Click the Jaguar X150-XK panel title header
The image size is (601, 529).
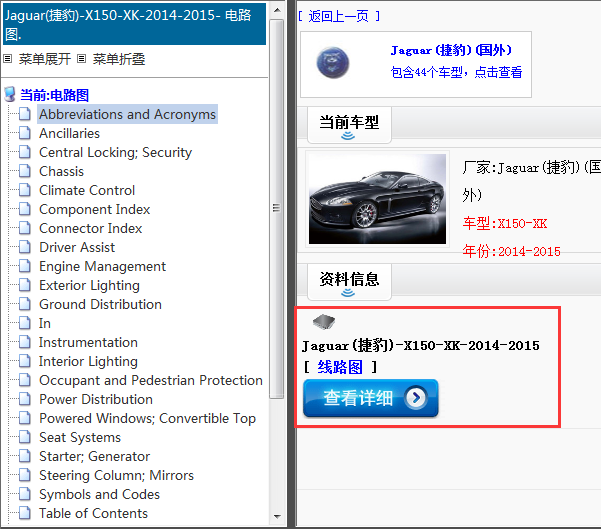tap(134, 24)
